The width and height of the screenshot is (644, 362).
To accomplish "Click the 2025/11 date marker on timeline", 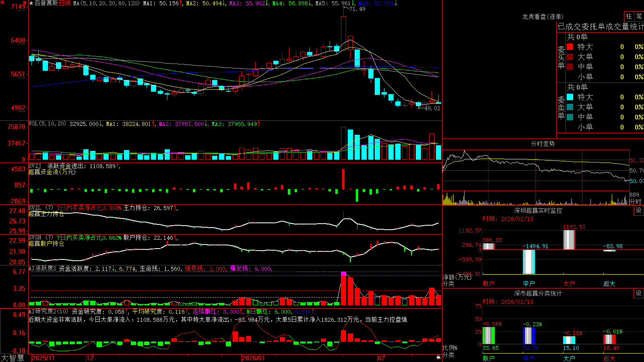I will [43, 358].
